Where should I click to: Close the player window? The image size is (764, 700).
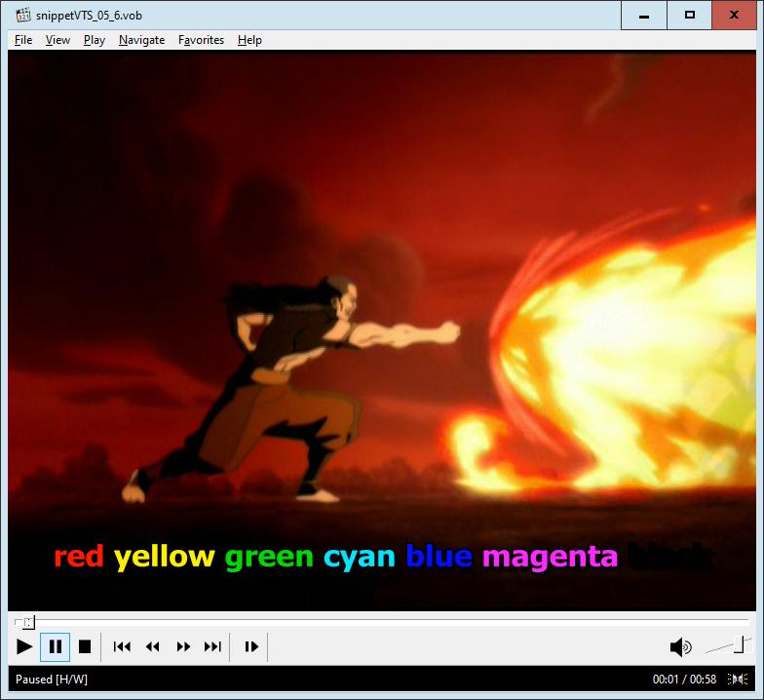pyautogui.click(x=734, y=16)
